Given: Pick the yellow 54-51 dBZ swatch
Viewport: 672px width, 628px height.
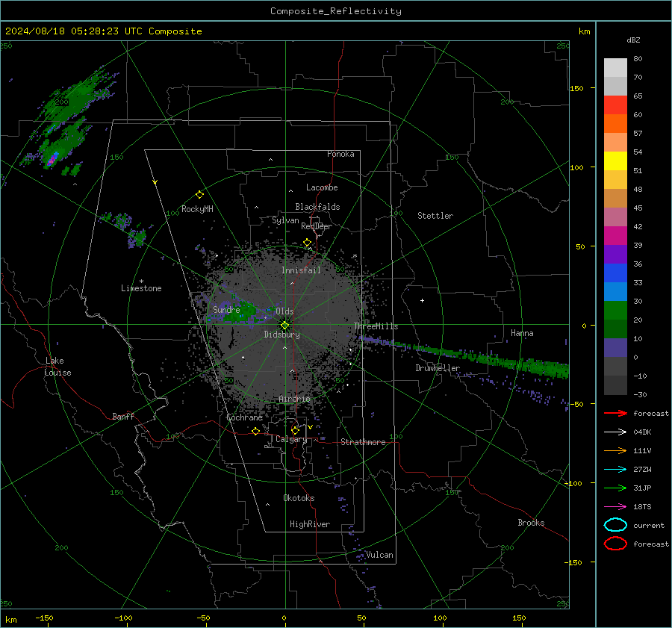Looking at the screenshot, I should pyautogui.click(x=615, y=161).
